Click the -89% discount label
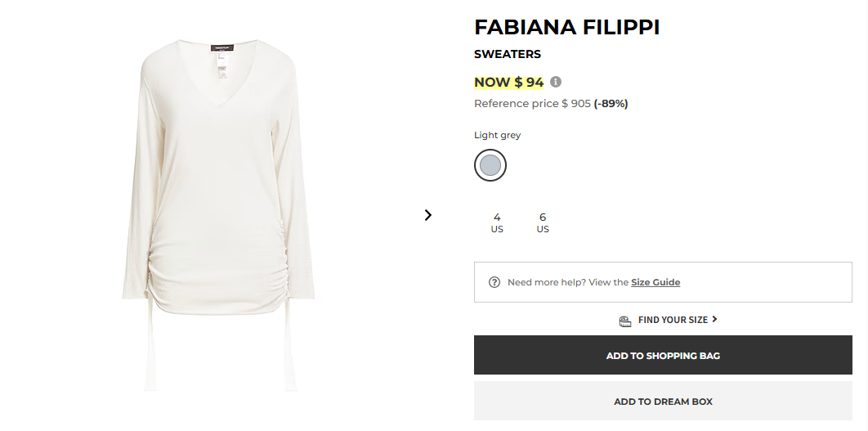Screen dimensions: 868x431 [x=611, y=104]
